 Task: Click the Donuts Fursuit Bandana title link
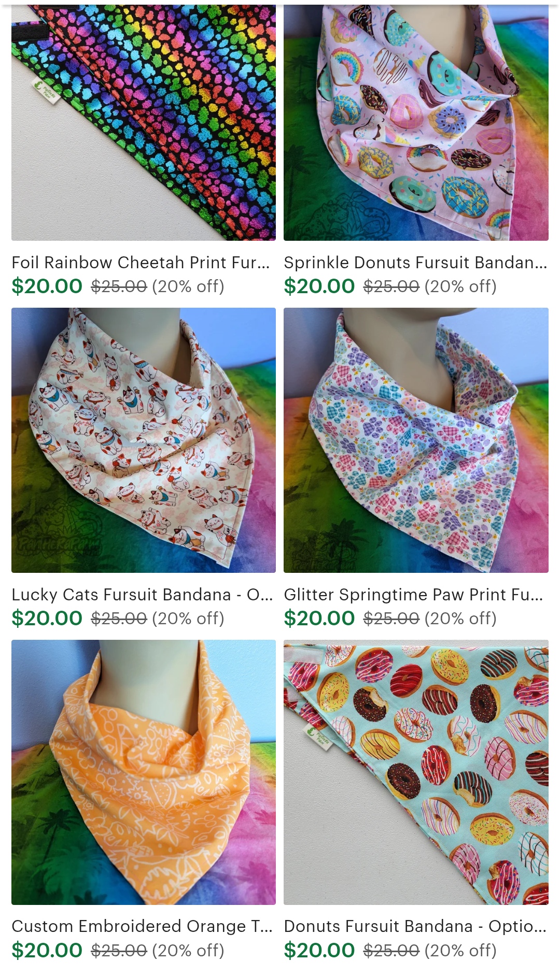tap(415, 926)
